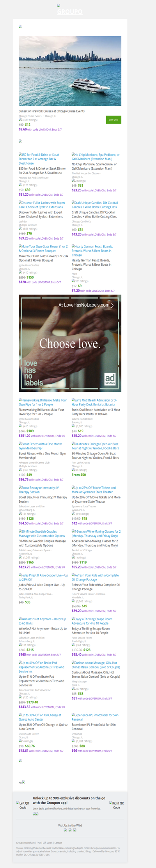Click the green View Deal button
Screen dimensions: 156x868
click(113, 120)
